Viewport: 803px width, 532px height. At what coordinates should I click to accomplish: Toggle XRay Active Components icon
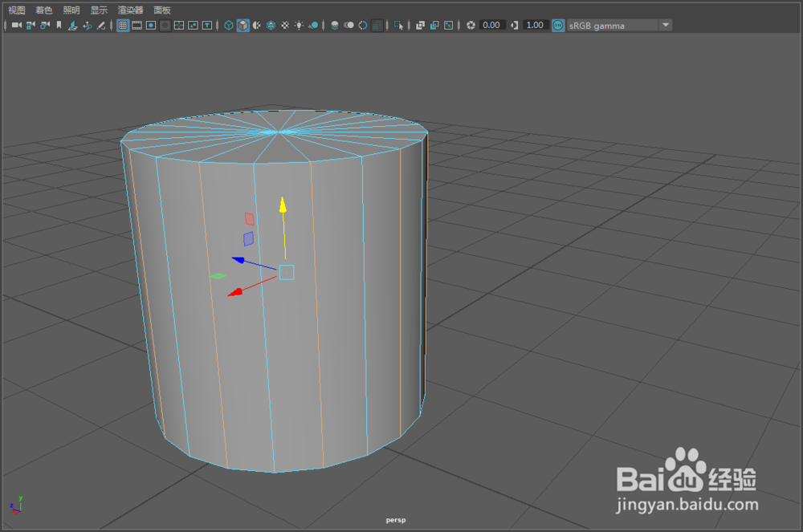pyautogui.click(x=434, y=25)
